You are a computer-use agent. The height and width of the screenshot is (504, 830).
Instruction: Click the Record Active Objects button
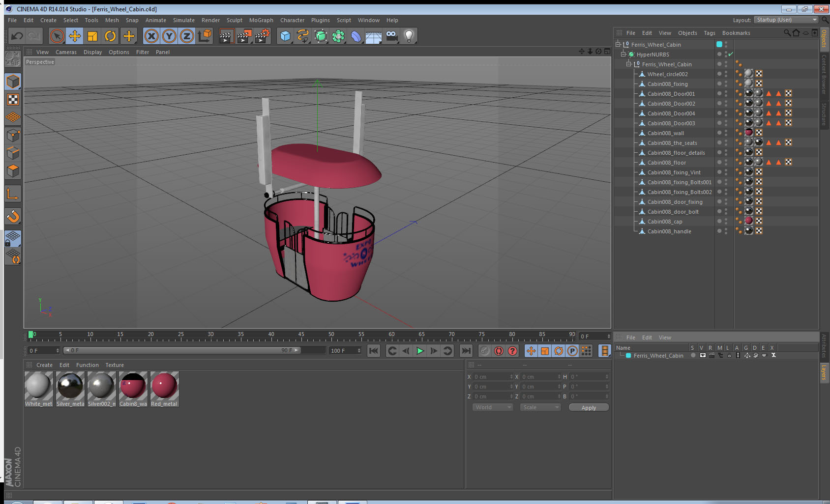point(485,351)
